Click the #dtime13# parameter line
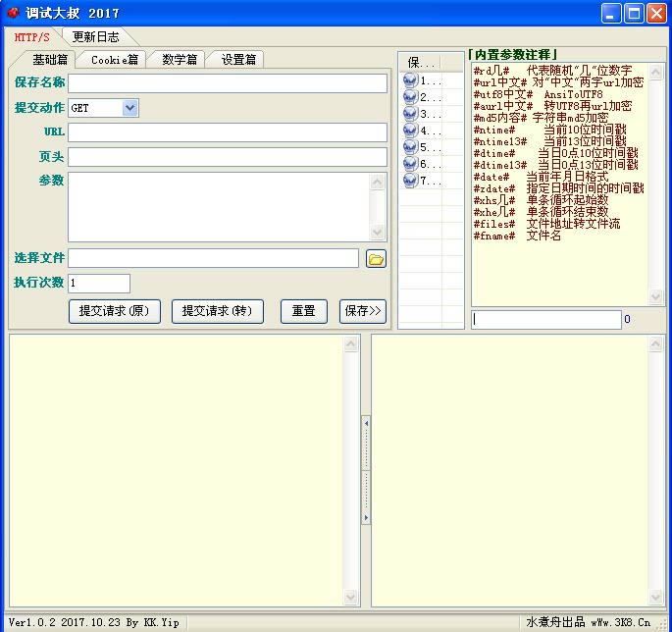 [x=556, y=165]
